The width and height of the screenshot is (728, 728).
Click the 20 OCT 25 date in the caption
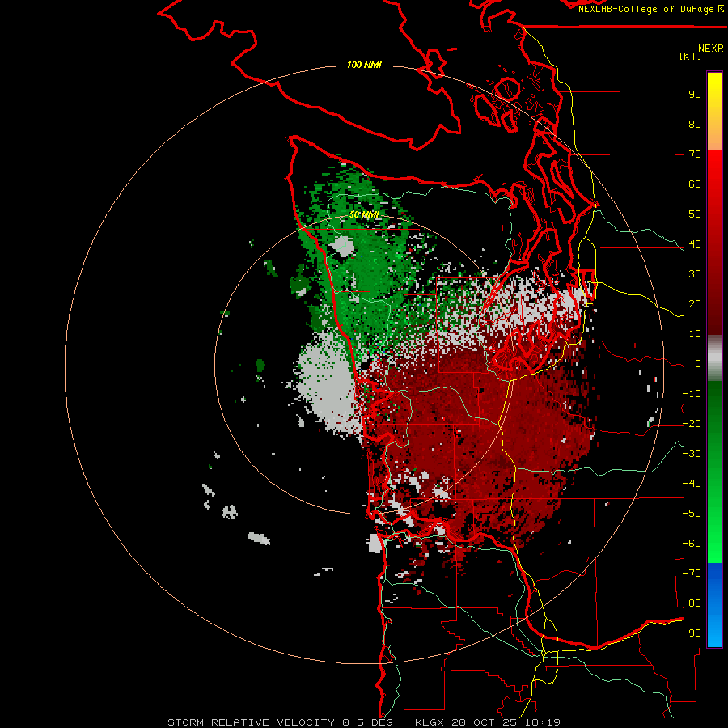tap(485, 722)
